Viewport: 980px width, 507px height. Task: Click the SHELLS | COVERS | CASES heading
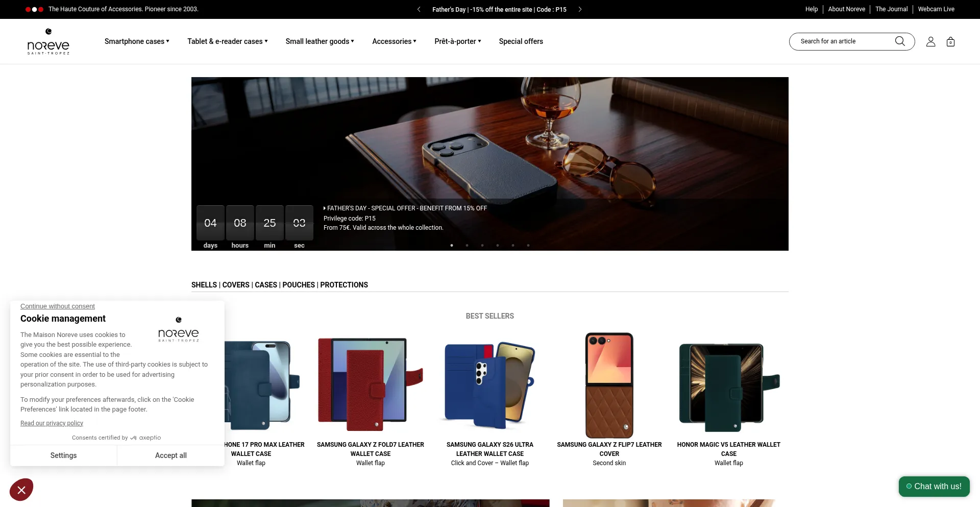click(x=280, y=285)
